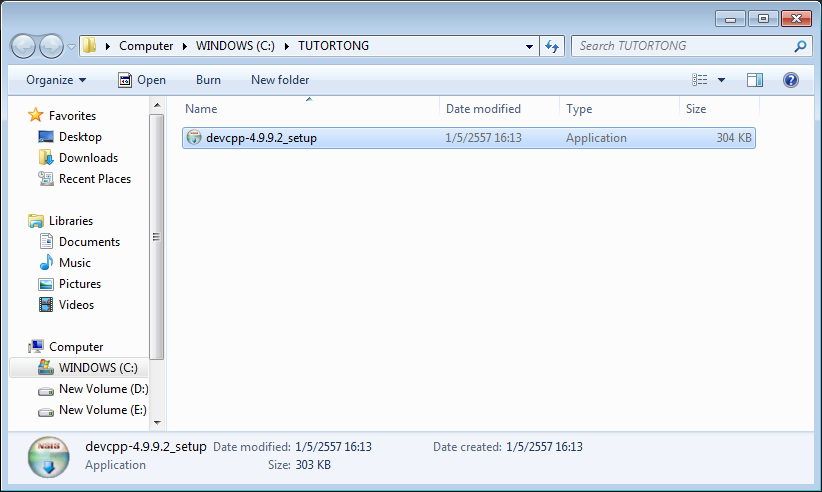Click the Music note icon
Viewport: 822px width, 492px height.
[x=46, y=262]
